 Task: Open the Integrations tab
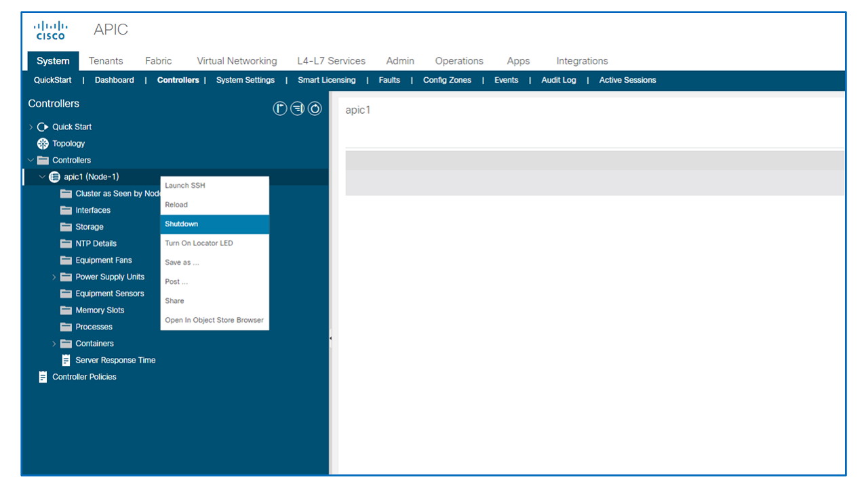point(582,61)
